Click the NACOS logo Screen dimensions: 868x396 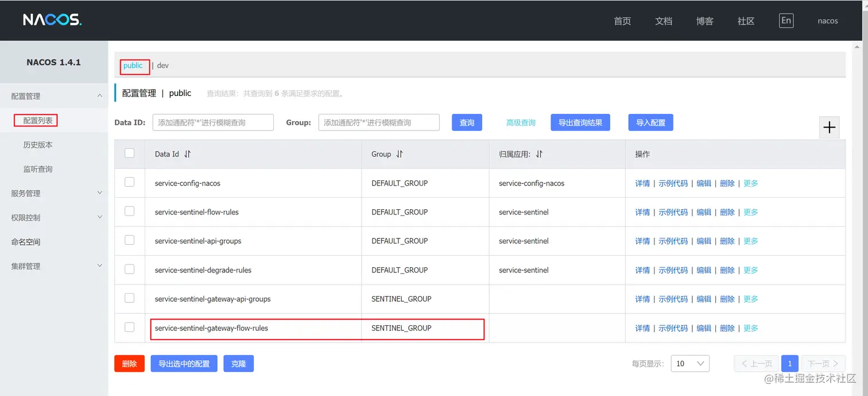[x=52, y=20]
